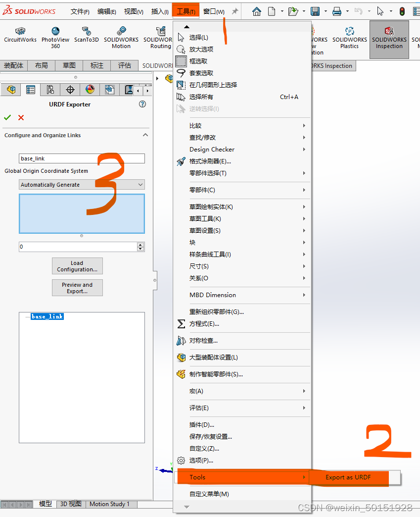Switch to the 装配体 tab
This screenshot has height=517, width=420.
[13, 65]
